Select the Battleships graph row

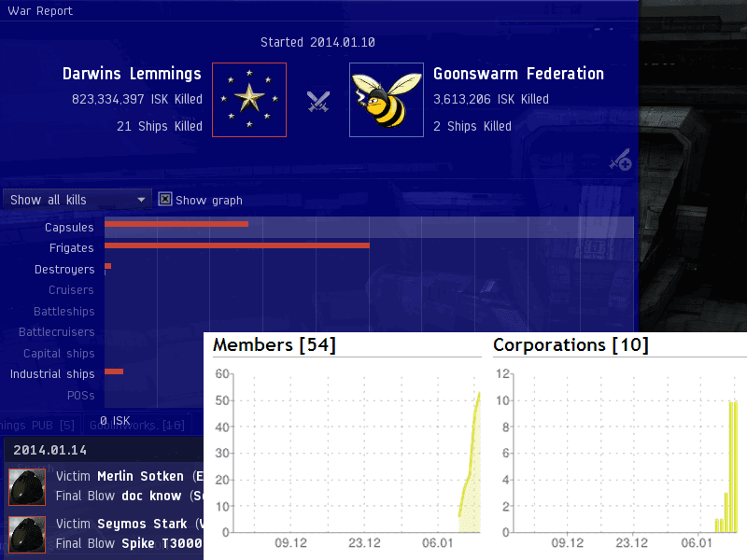pos(317,311)
